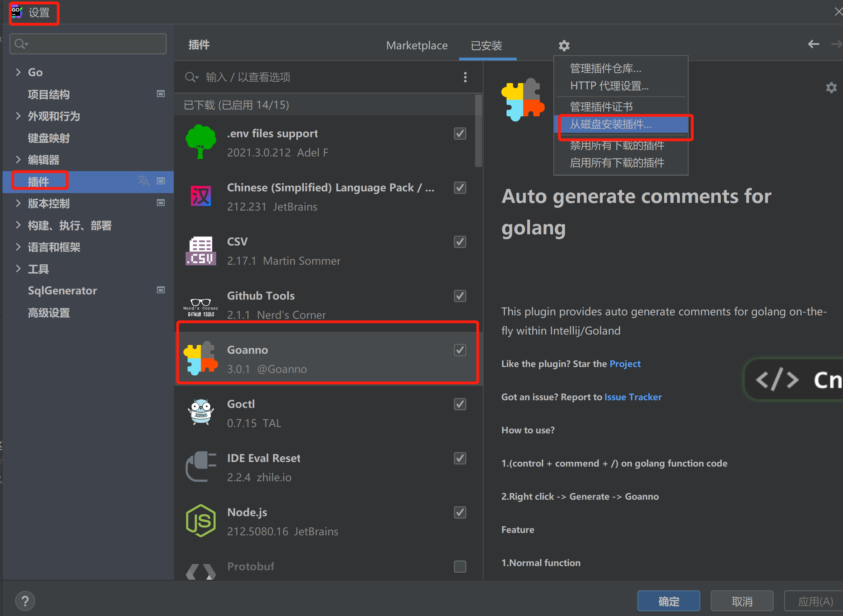The image size is (843, 616).
Task: Uncheck the IDE Eval Reset plugin
Action: (460, 458)
